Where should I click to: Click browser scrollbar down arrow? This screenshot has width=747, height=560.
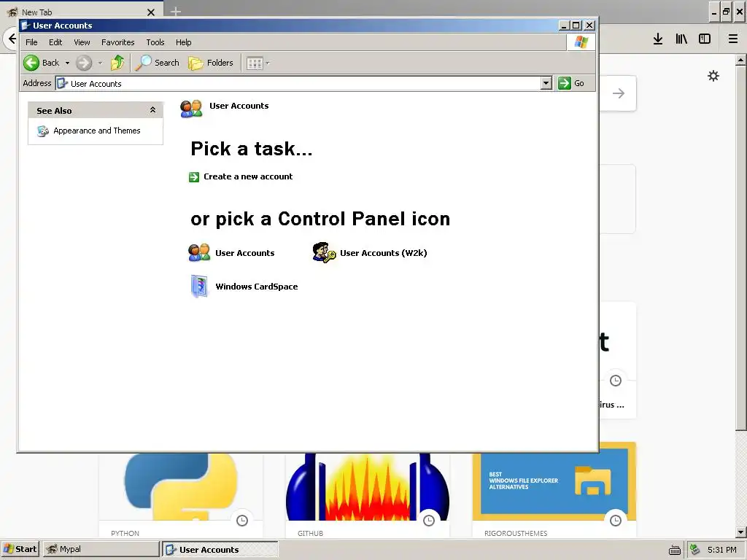[741, 532]
